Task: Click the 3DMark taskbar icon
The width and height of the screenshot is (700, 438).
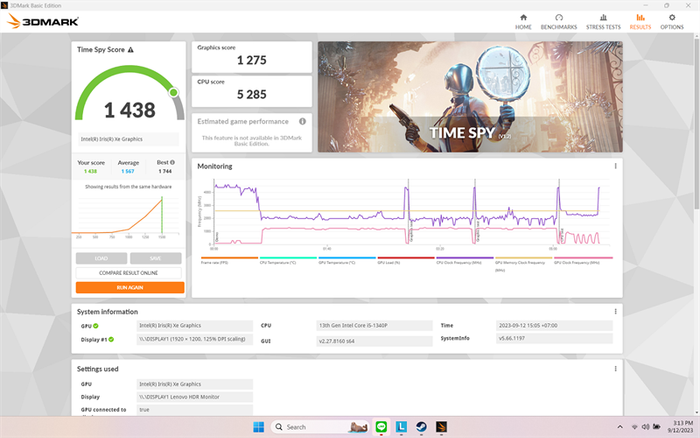Action: coord(441,427)
